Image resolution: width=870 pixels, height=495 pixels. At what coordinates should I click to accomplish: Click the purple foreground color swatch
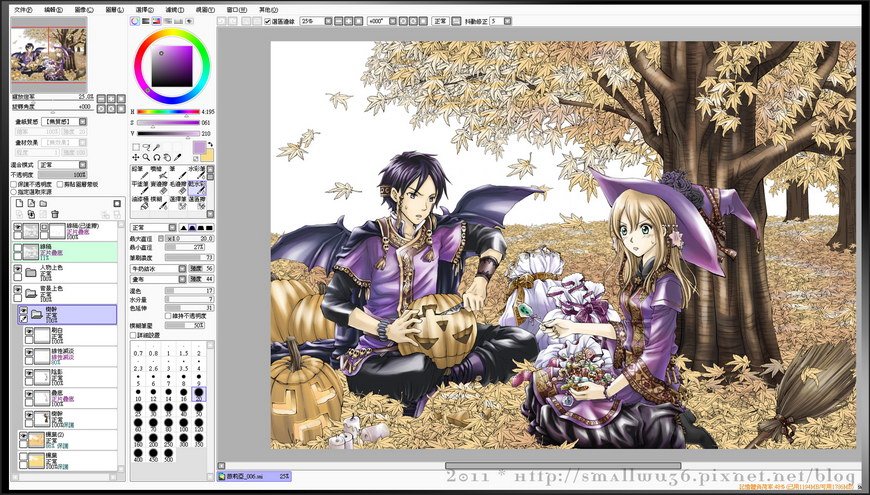tap(199, 148)
